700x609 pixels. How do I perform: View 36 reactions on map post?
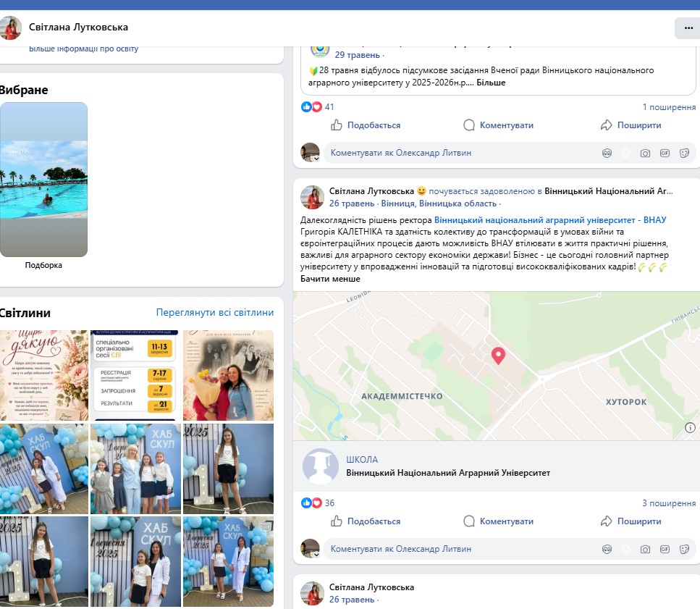(x=329, y=503)
